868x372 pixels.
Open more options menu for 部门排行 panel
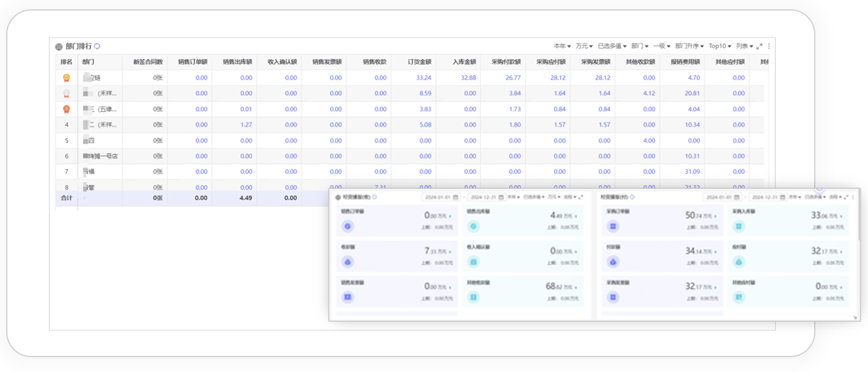pos(769,46)
